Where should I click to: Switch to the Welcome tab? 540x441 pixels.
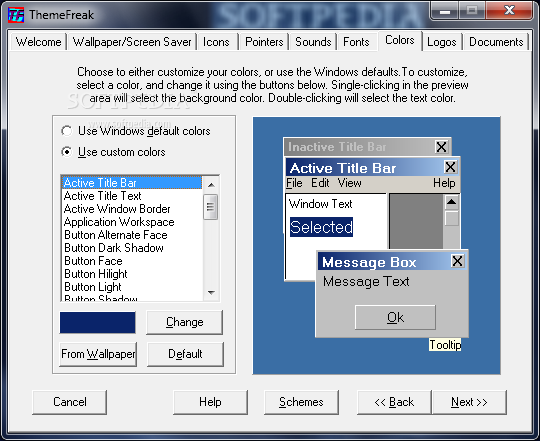38,42
